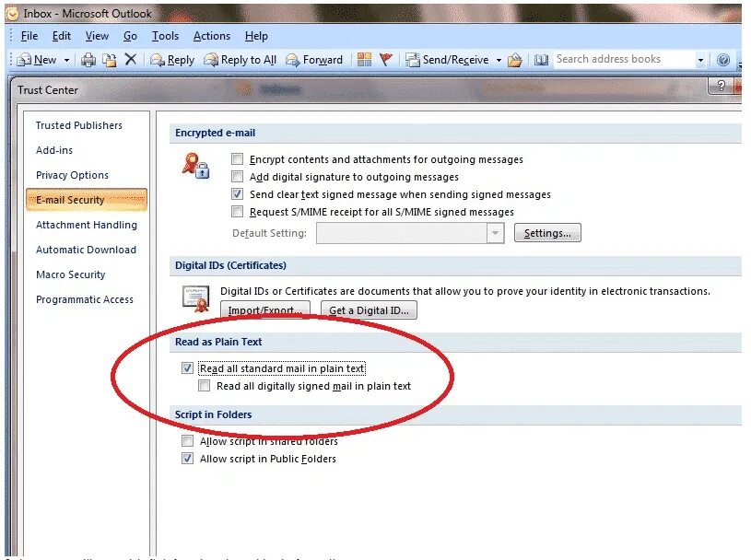Click Reply in the toolbar
The height and width of the screenshot is (560, 751).
coord(172,60)
